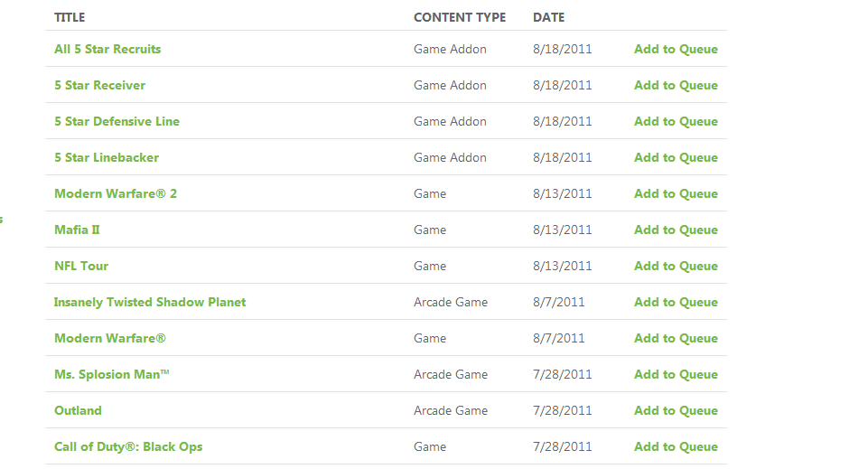Screen dimensions: 868x469
Task: Click the DATE column header
Action: pyautogui.click(x=548, y=17)
